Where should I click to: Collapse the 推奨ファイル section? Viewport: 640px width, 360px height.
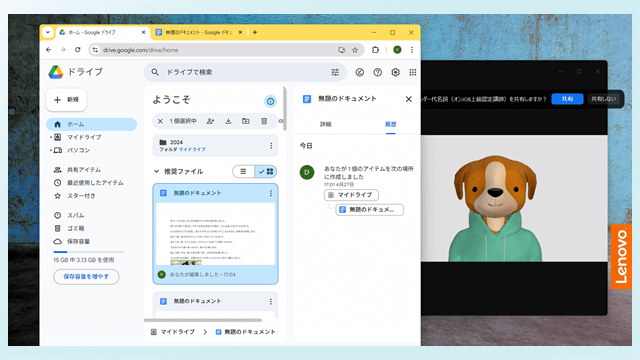coord(156,171)
